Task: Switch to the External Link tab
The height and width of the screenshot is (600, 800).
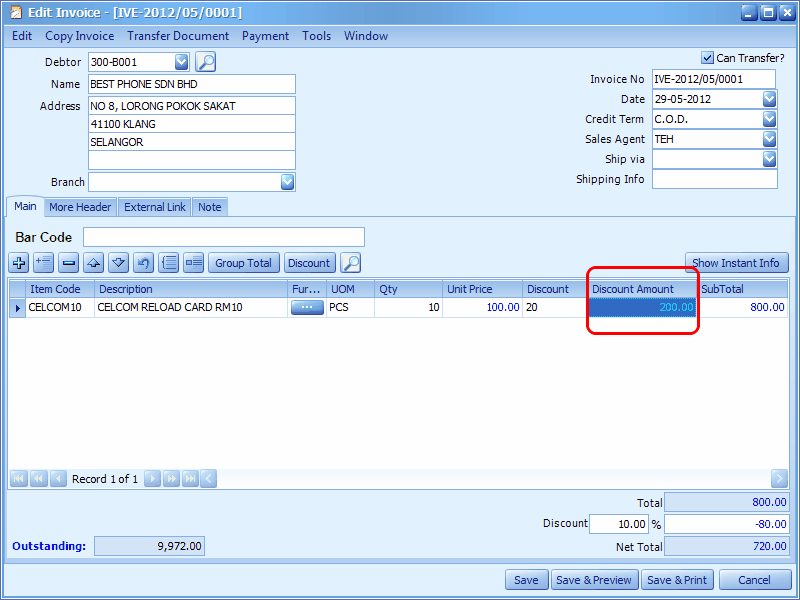Action: point(155,207)
